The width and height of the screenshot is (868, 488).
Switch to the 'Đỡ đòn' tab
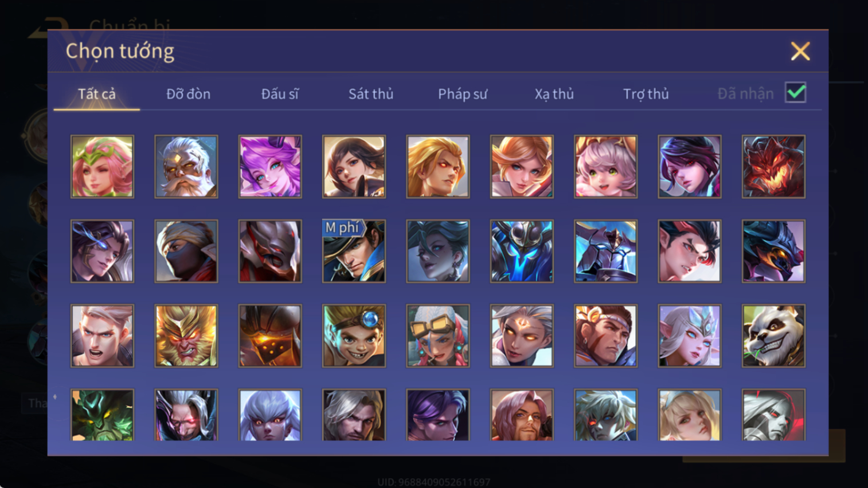(188, 94)
